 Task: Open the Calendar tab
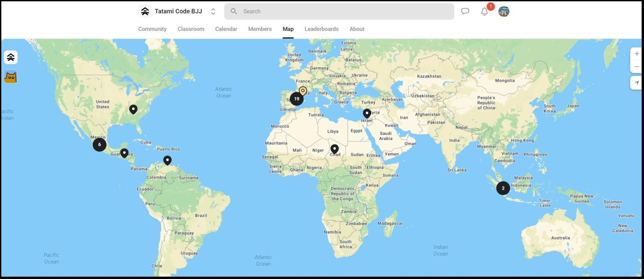coord(226,29)
